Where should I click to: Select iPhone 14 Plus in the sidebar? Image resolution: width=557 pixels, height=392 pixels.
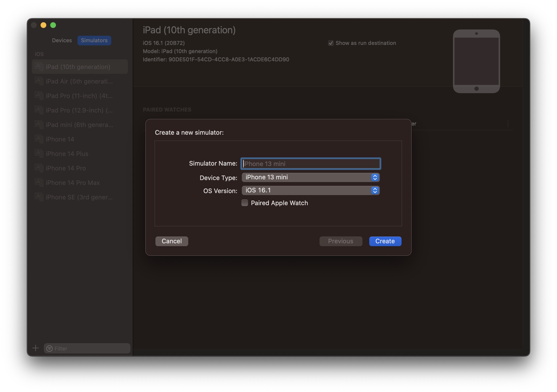point(80,154)
